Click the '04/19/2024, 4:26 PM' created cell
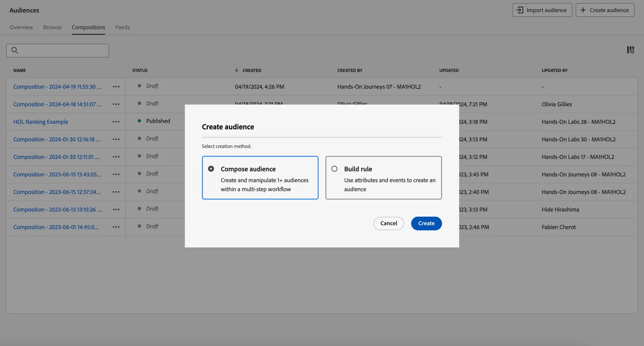The image size is (644, 346). [259, 86]
